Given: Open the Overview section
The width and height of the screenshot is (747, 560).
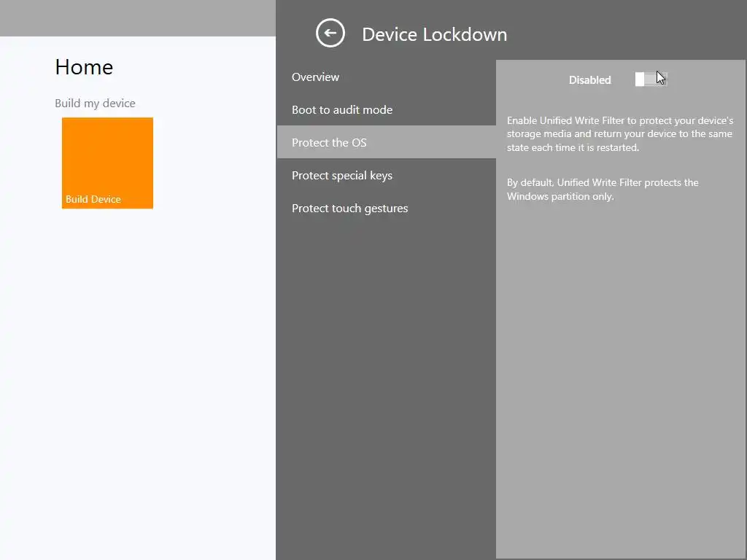Looking at the screenshot, I should (315, 77).
